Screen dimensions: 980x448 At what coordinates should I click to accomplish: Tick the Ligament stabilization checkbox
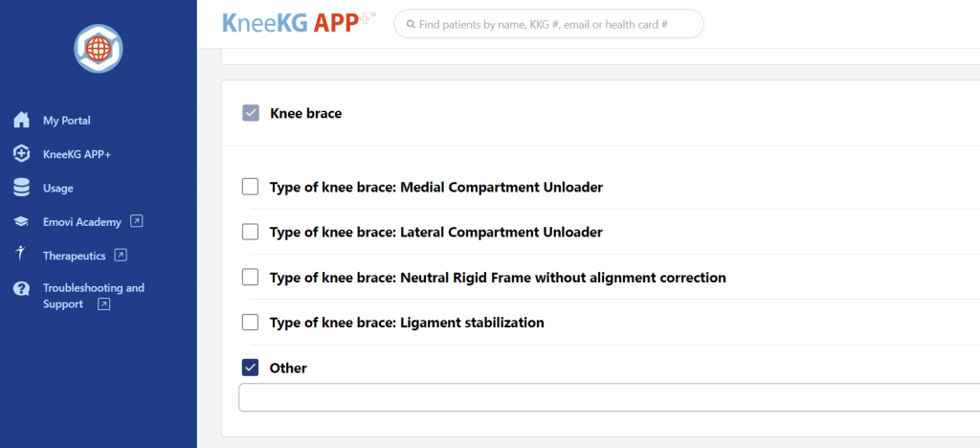point(250,323)
